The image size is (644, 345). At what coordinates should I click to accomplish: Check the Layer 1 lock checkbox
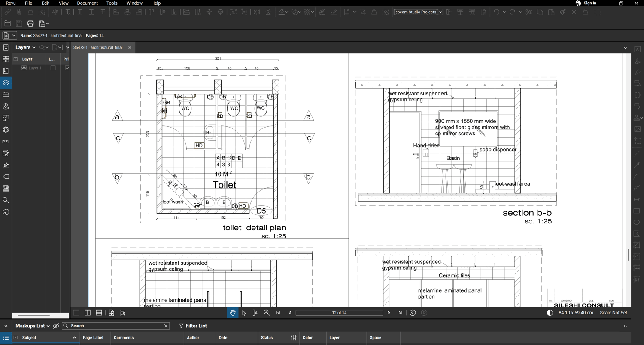[x=53, y=68]
